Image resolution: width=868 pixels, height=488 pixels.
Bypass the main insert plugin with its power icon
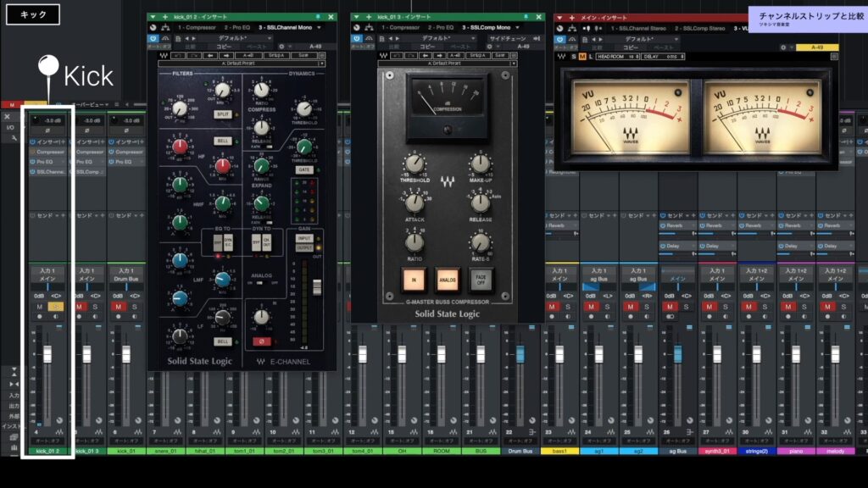(x=560, y=39)
